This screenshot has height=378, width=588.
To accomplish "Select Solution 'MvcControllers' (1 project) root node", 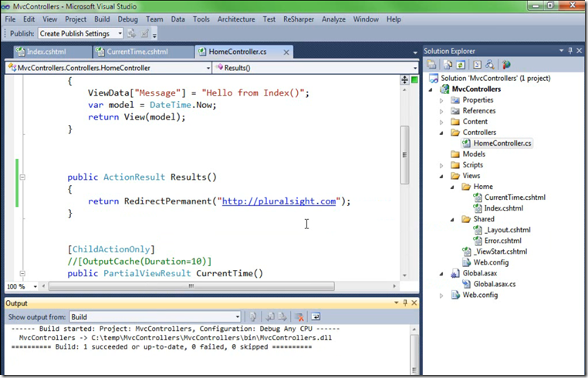I will (495, 79).
